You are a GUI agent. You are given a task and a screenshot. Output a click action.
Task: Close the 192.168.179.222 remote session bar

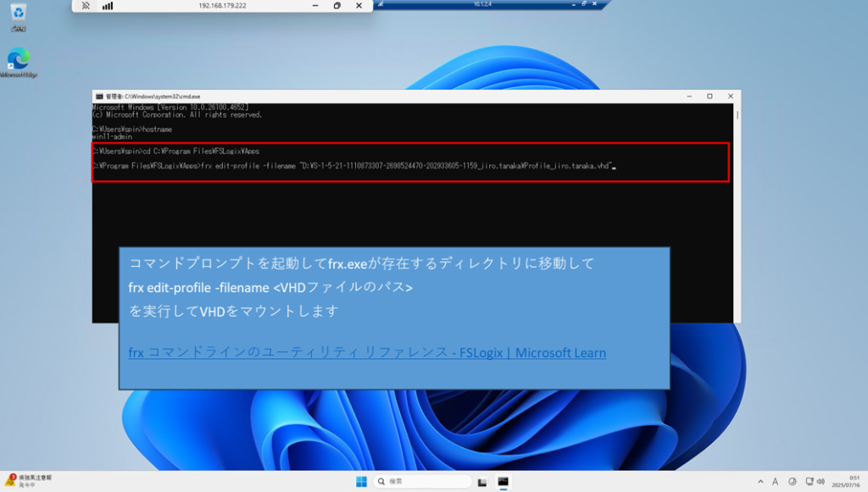pyautogui.click(x=359, y=6)
